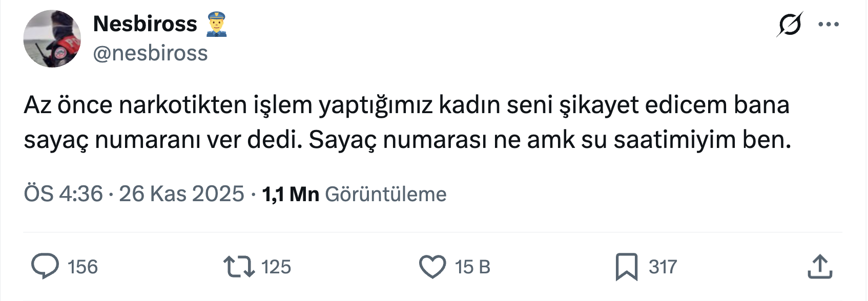
Task: Click the '15 B' likes count
Action: coord(472,267)
